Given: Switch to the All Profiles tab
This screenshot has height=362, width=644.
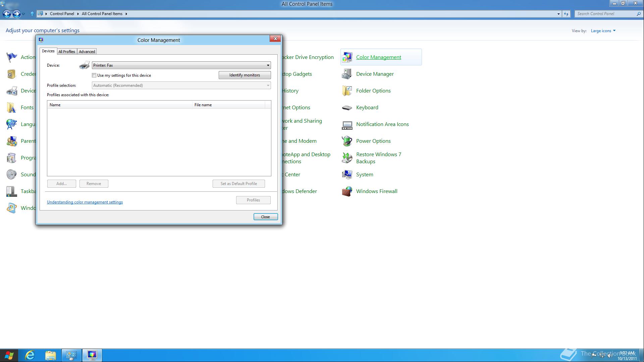Looking at the screenshot, I should [67, 52].
